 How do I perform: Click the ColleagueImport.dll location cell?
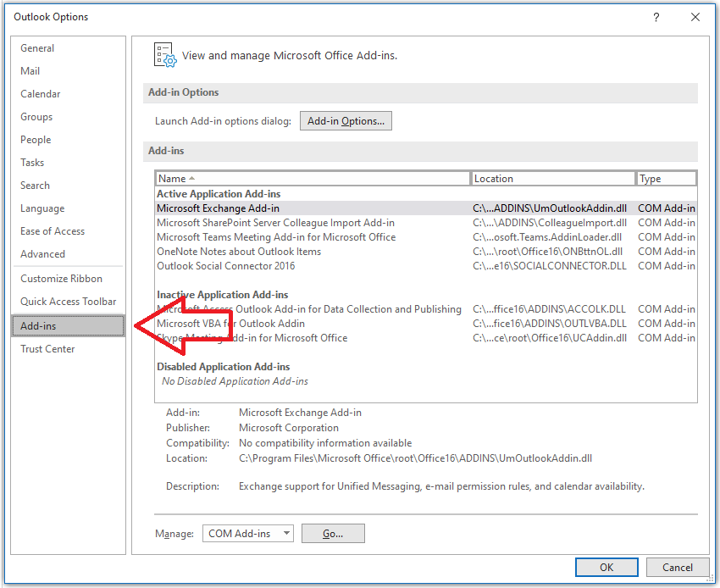click(x=550, y=223)
